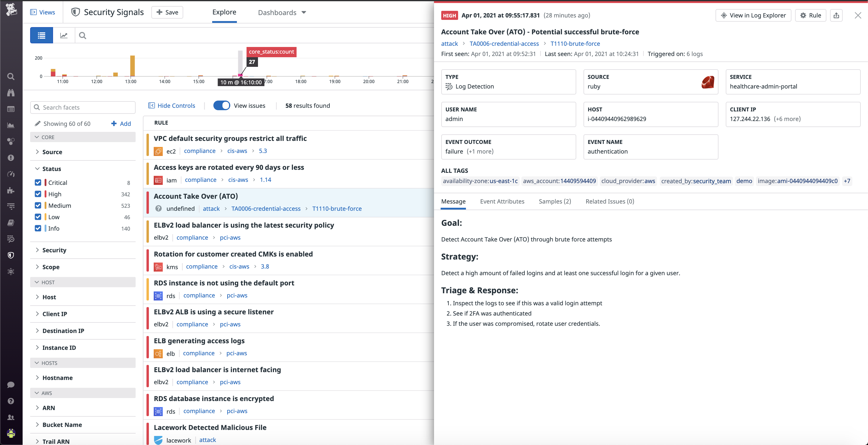
Task: Open the Datadog Bits bot at sidebar bottom
Action: [11, 434]
